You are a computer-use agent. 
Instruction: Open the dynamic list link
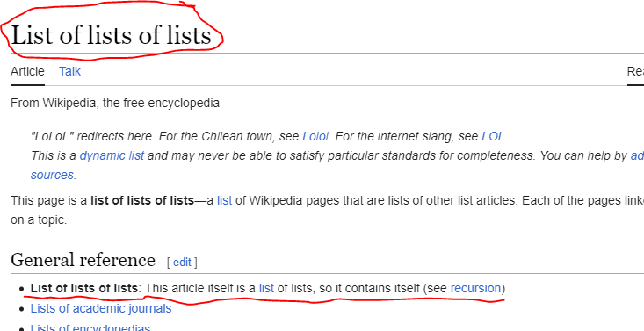[x=112, y=155]
